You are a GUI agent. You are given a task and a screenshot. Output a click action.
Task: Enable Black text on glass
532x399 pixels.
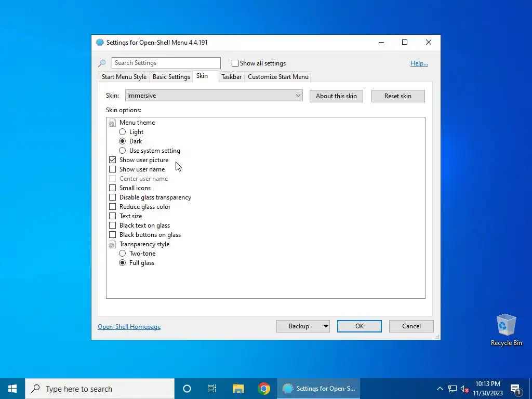tap(112, 225)
